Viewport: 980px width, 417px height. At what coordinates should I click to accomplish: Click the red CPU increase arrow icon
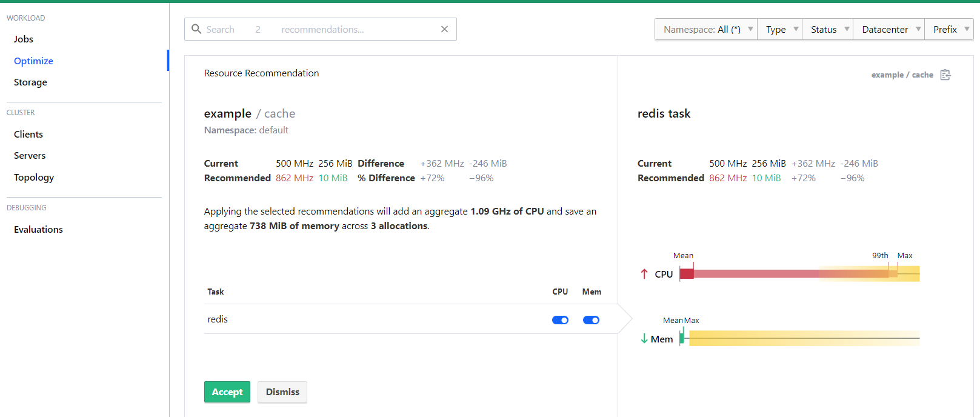pos(644,274)
